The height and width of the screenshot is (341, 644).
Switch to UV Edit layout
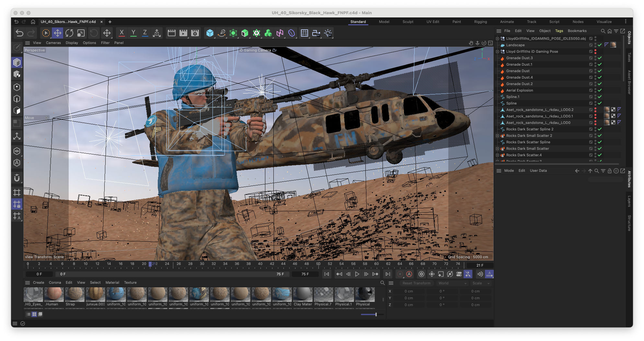433,22
